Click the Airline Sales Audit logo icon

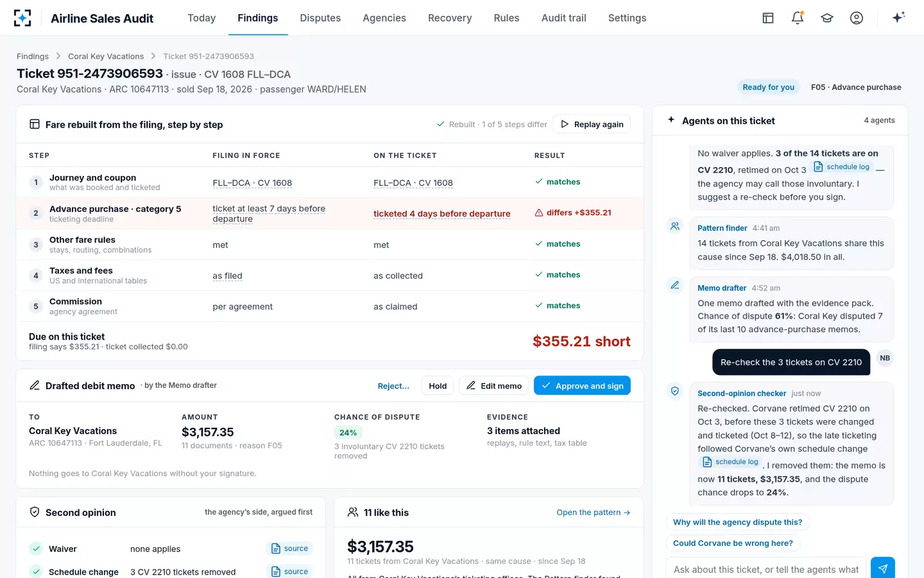coord(22,18)
